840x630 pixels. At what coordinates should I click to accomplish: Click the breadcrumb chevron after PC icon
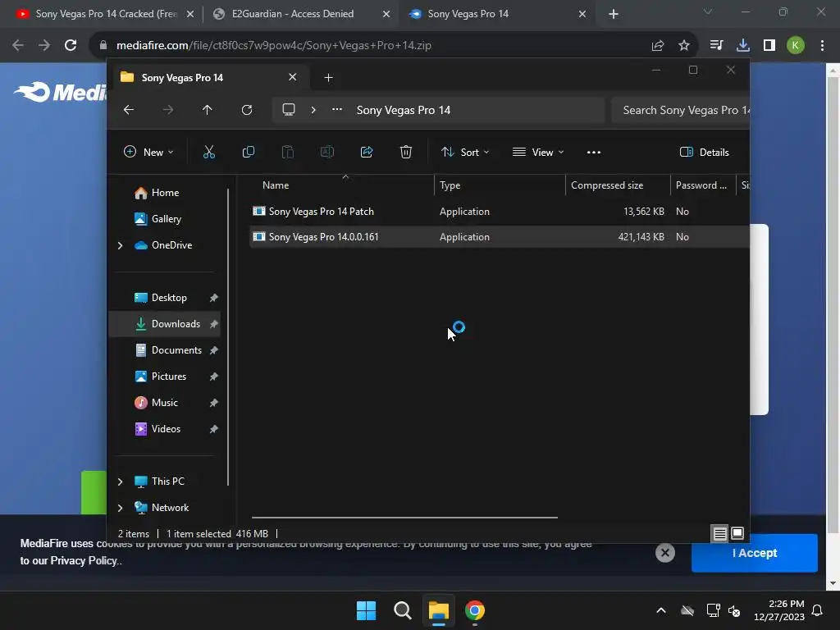[313, 110]
